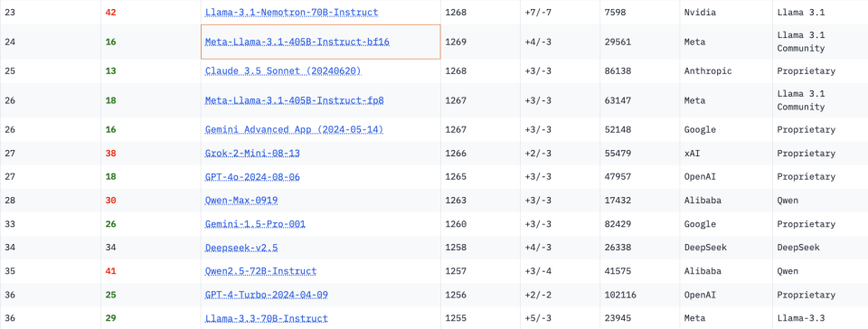This screenshot has width=868, height=329.
Task: Open the Llama-3.1-Nemotron-70B-Instruct model link
Action: 291,12
